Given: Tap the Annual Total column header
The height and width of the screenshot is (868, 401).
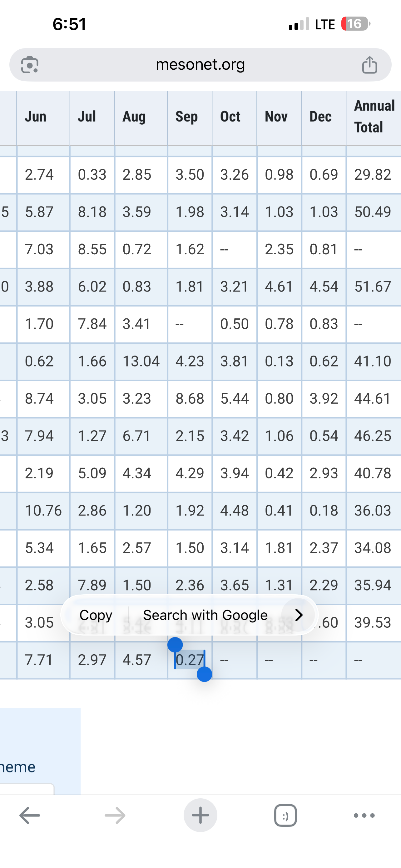Looking at the screenshot, I should pyautogui.click(x=374, y=117).
